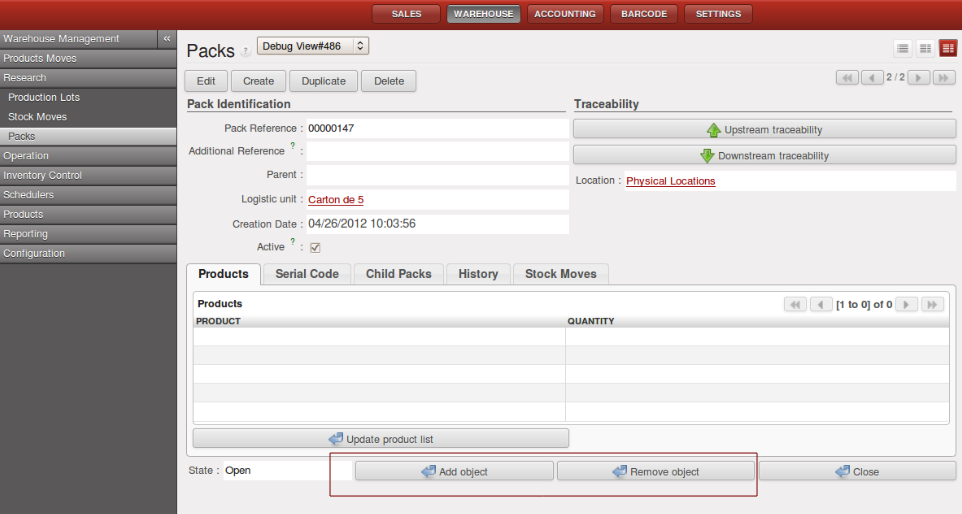Open the Accounting top menu

pos(565,14)
